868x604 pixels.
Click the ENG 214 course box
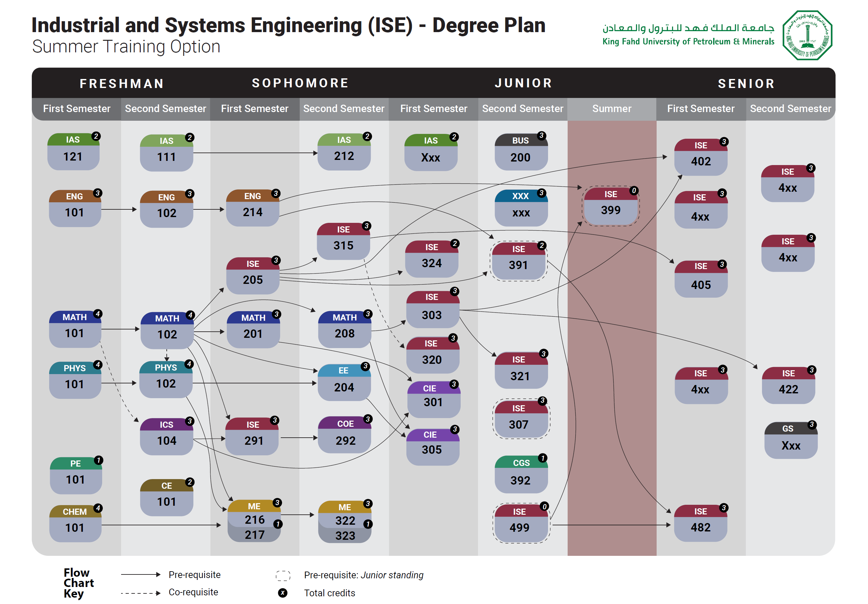coord(252,208)
